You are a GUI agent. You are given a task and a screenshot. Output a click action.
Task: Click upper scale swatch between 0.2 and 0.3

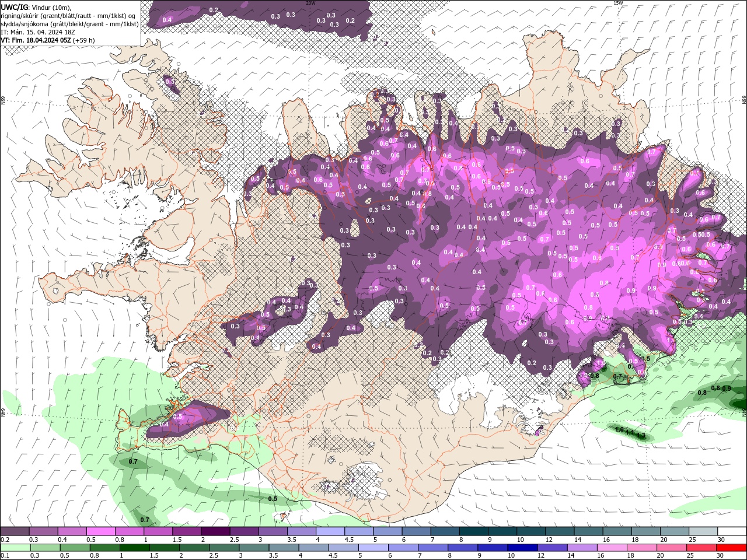coord(15,531)
